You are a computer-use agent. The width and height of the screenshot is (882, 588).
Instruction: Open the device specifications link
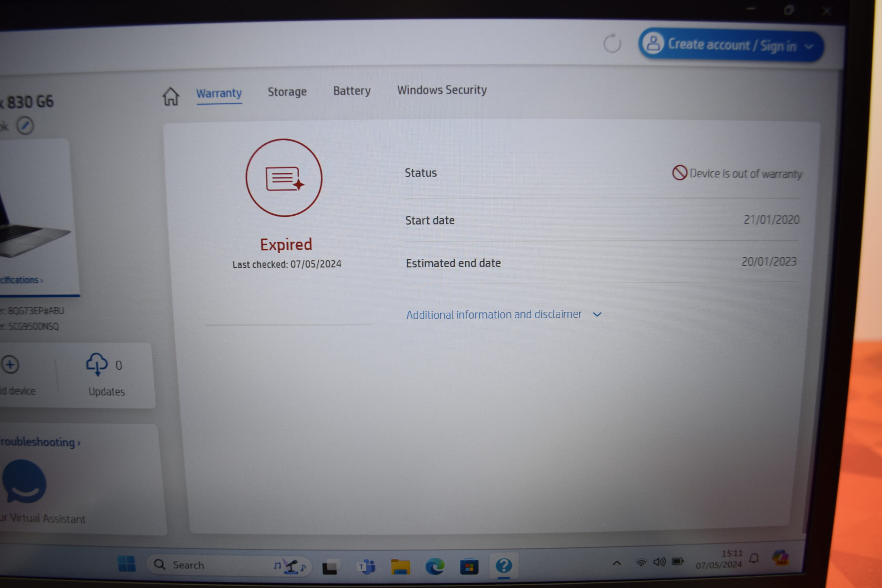point(21,280)
